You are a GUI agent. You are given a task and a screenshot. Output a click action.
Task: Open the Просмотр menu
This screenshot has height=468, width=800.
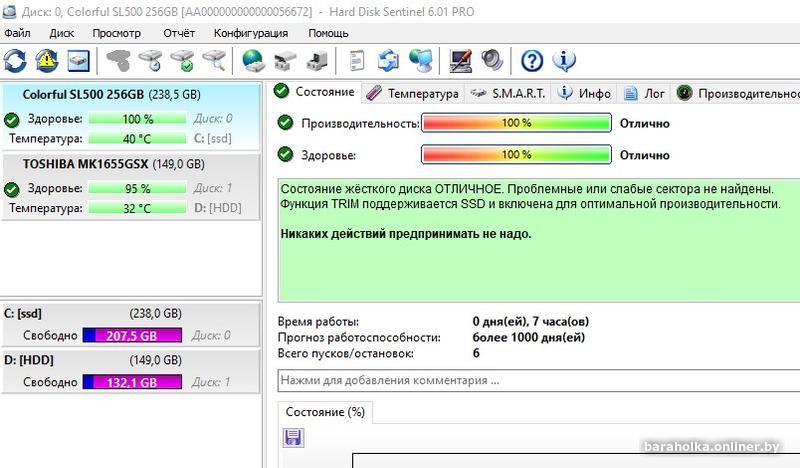pyautogui.click(x=116, y=33)
